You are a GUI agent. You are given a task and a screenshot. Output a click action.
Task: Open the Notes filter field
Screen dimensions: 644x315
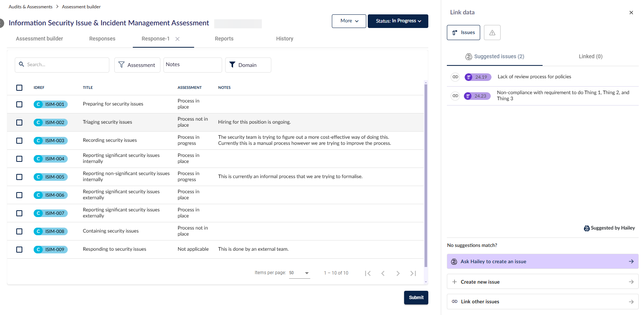click(193, 65)
